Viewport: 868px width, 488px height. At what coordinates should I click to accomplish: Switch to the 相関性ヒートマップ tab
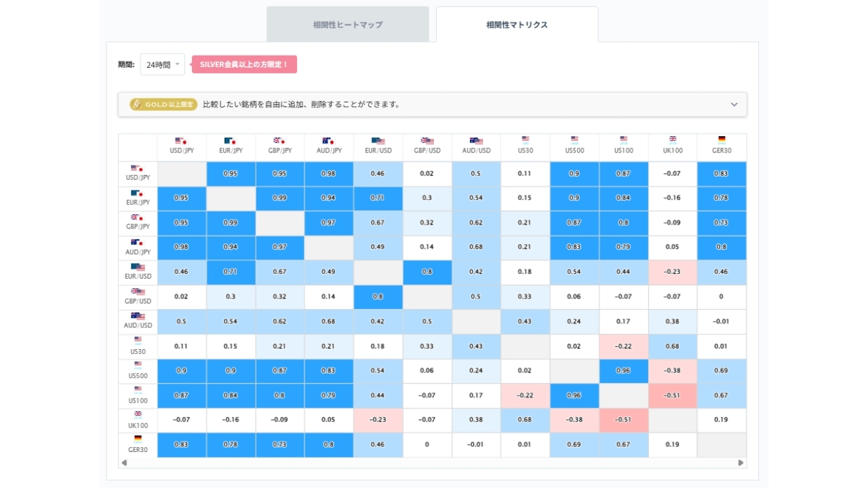pyautogui.click(x=348, y=24)
